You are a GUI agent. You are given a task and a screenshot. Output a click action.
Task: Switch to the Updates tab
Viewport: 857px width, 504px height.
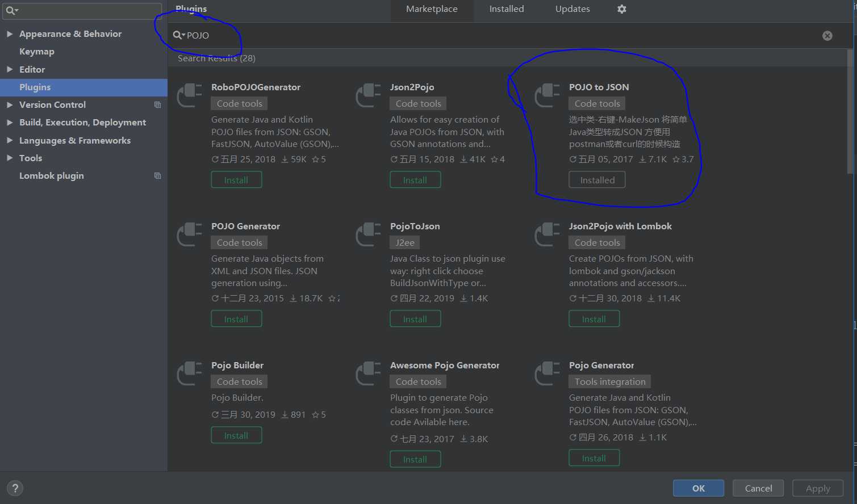tap(572, 9)
